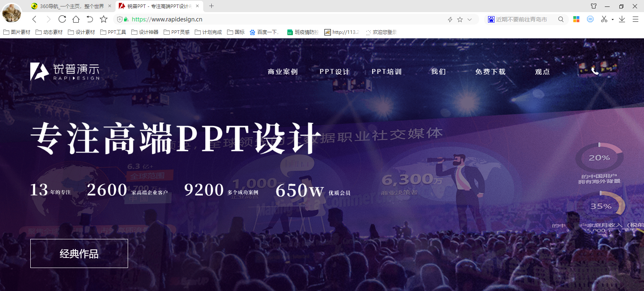The width and height of the screenshot is (644, 291).
Task: Click the 锐普演示 Rapidesign logo
Action: click(65, 72)
